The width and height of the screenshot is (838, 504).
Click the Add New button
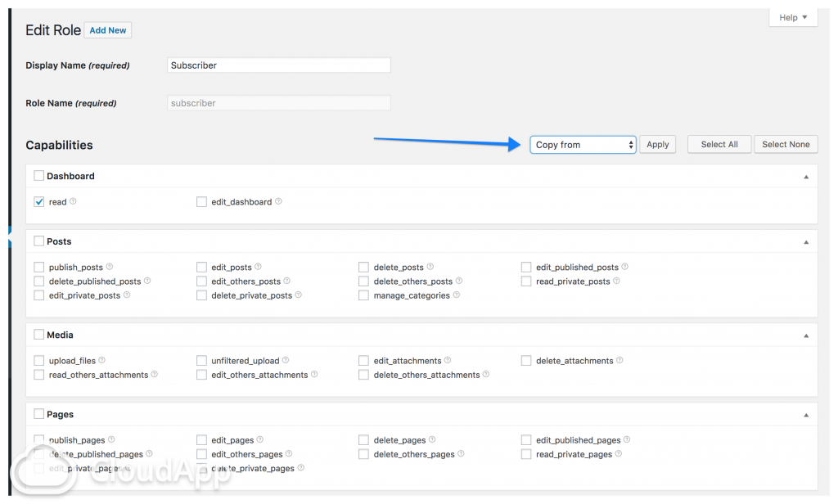(x=107, y=29)
